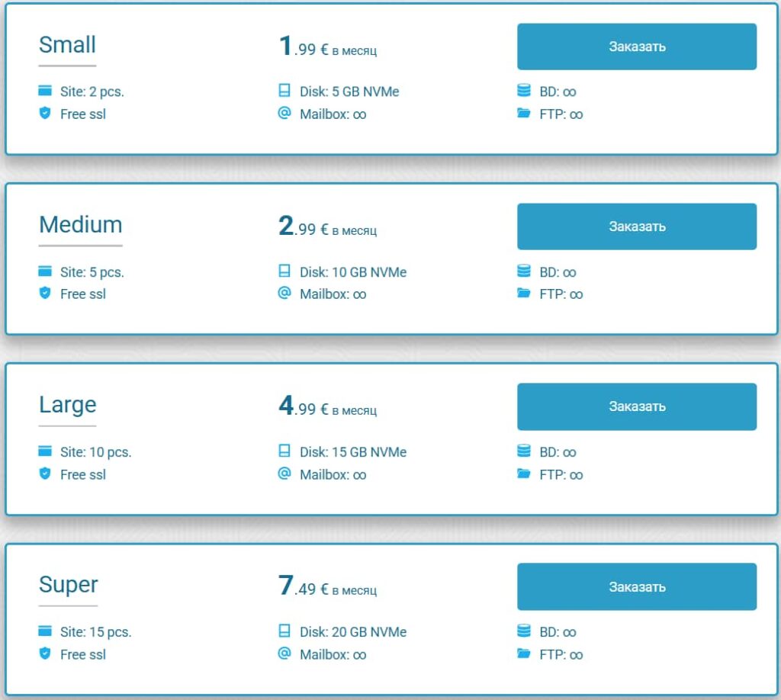Image resolution: width=781 pixels, height=700 pixels.
Task: Click the FTP folder icon in Medium plan
Action: pos(523,294)
